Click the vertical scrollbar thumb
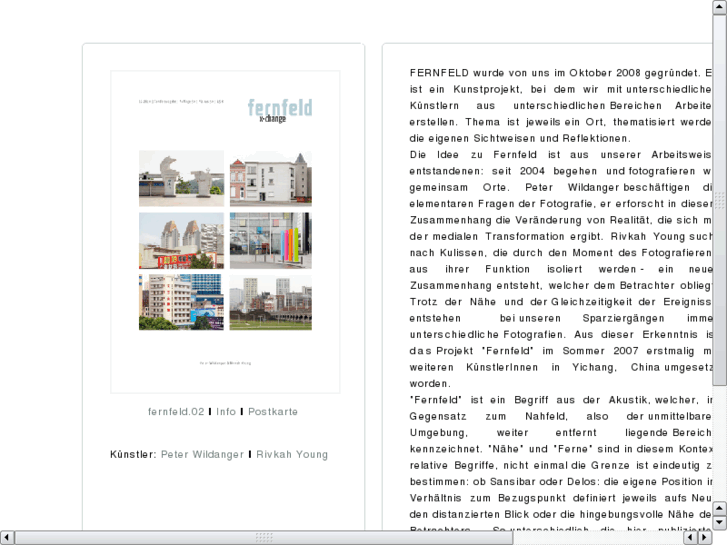The height and width of the screenshot is (545, 727). click(720, 200)
